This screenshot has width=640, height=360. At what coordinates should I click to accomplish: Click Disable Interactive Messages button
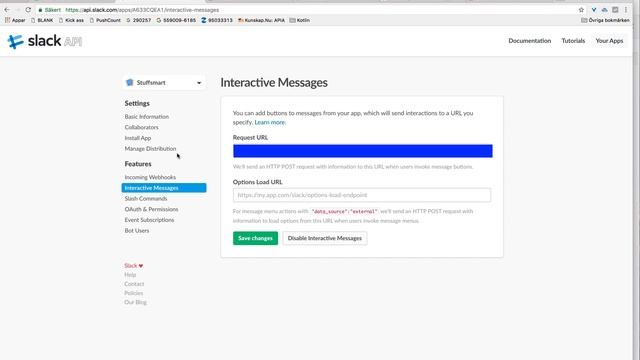tap(324, 238)
